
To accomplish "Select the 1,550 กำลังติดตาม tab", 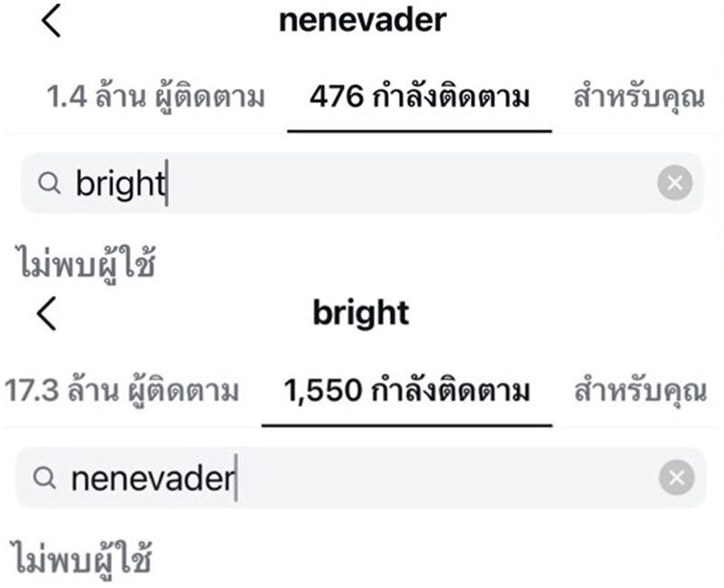I will [x=406, y=392].
